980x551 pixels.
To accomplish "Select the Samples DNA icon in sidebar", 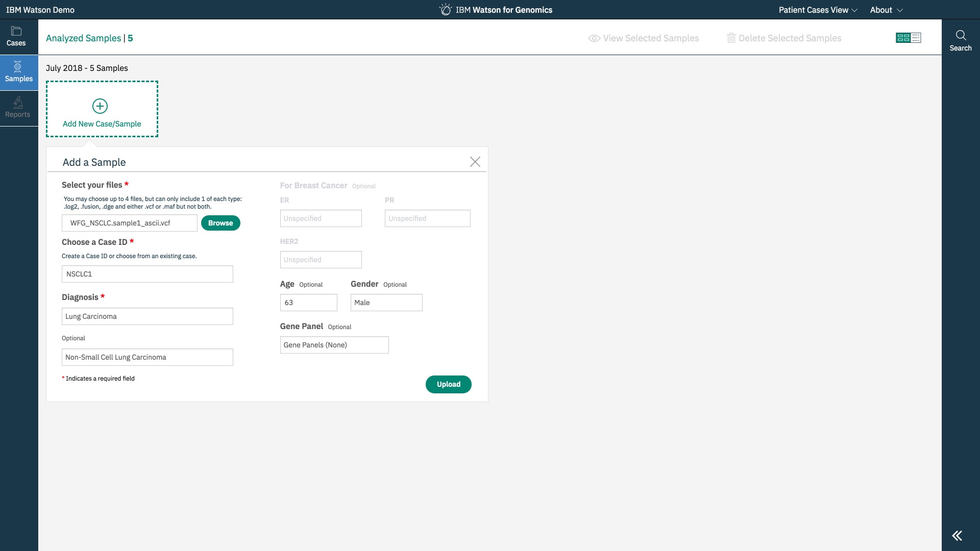I will click(x=18, y=66).
